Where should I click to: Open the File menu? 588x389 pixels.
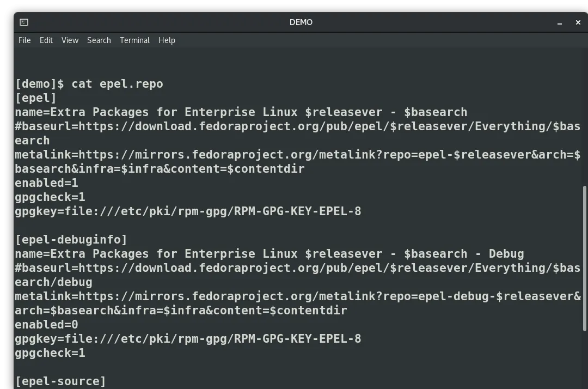tap(24, 40)
